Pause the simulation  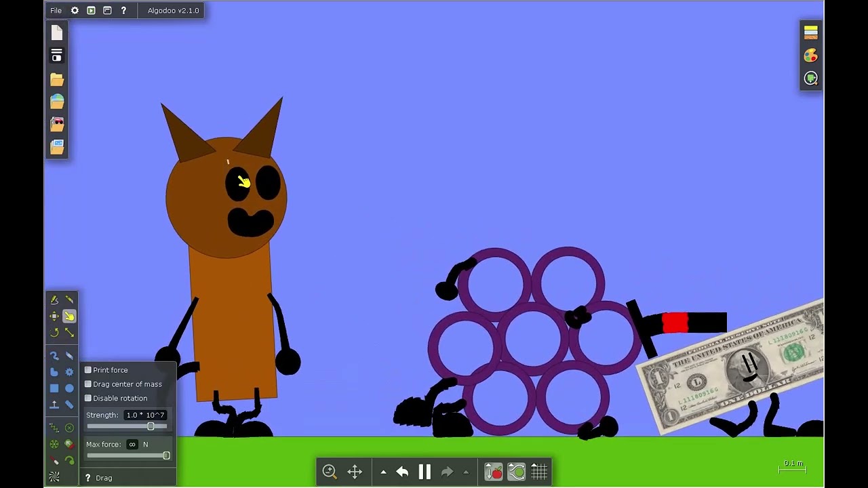click(425, 472)
